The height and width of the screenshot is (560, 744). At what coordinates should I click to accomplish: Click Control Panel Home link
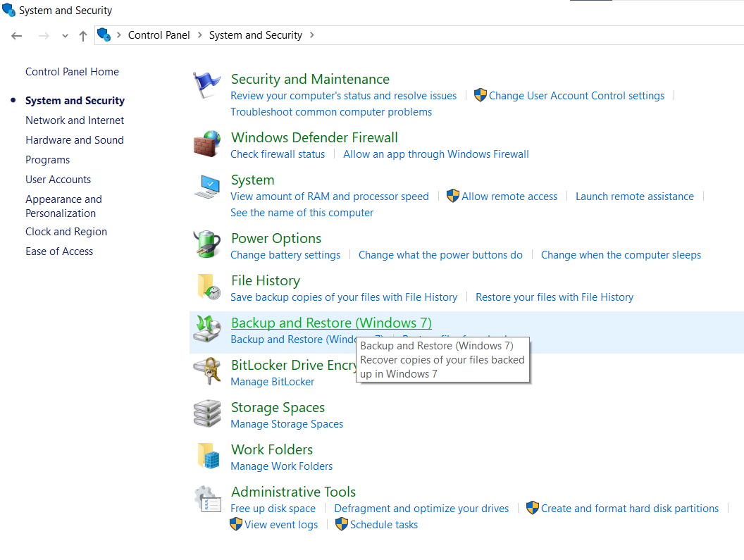coord(72,72)
